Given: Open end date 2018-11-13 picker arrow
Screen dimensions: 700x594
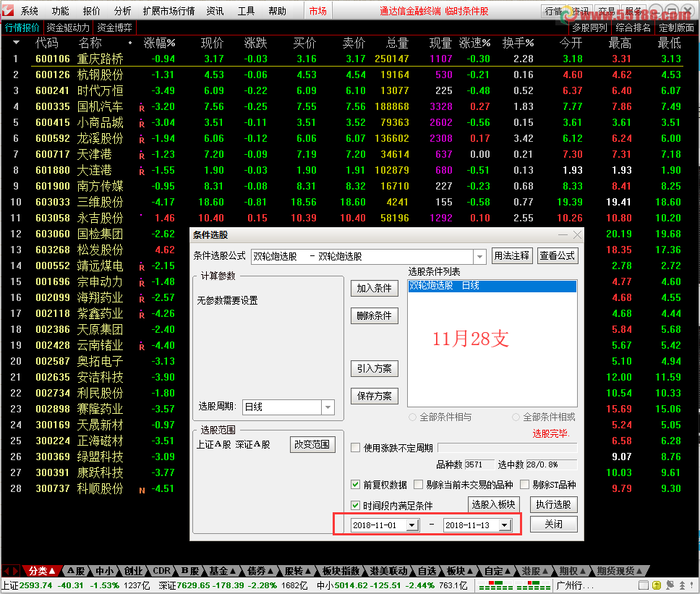Looking at the screenshot, I should [x=505, y=525].
